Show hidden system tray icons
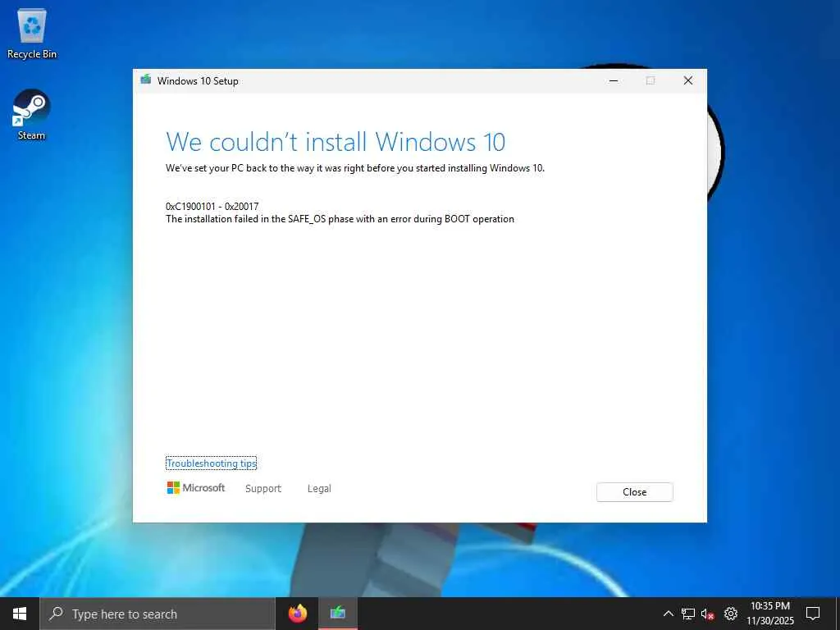840x630 pixels. (x=668, y=614)
